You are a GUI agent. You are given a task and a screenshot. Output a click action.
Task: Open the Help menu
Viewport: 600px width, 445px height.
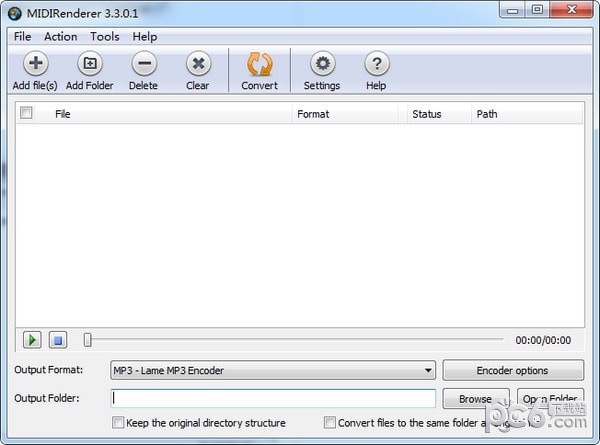(x=145, y=37)
